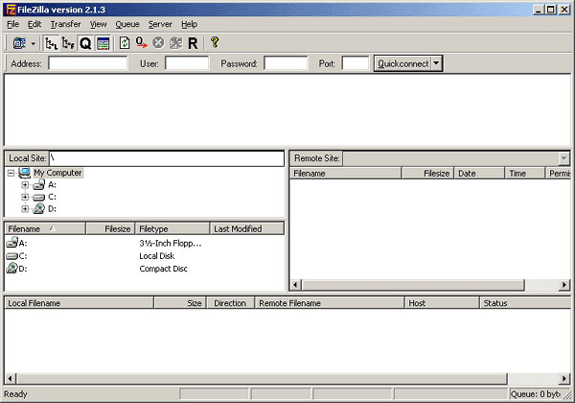Click the Help question mark icon
The width and height of the screenshot is (575, 403).
coord(215,42)
